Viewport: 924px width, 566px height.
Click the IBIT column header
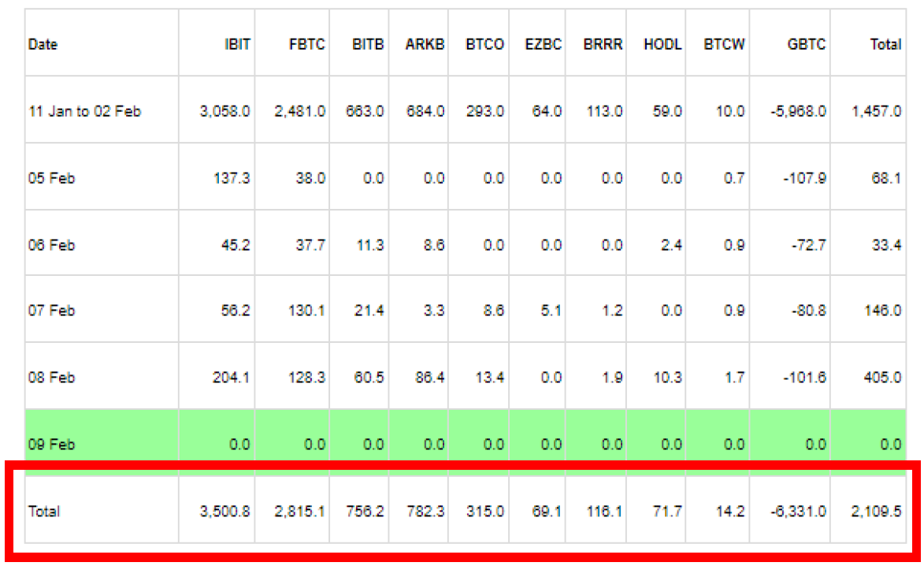click(237, 44)
